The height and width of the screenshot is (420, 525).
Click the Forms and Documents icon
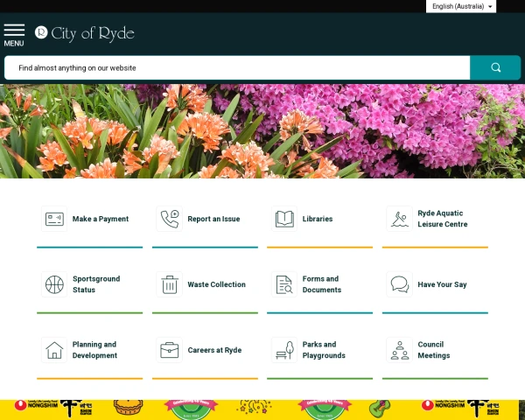click(284, 284)
